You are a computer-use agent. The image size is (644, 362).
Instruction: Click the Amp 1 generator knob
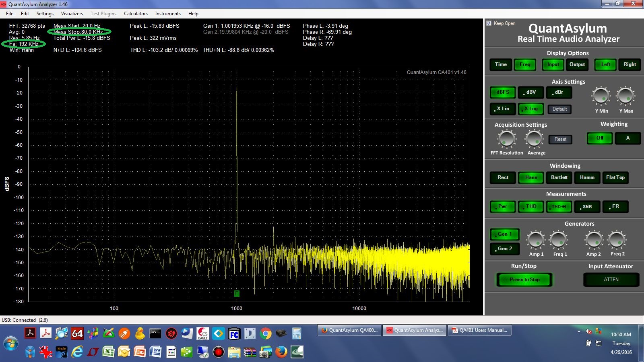pos(536,240)
